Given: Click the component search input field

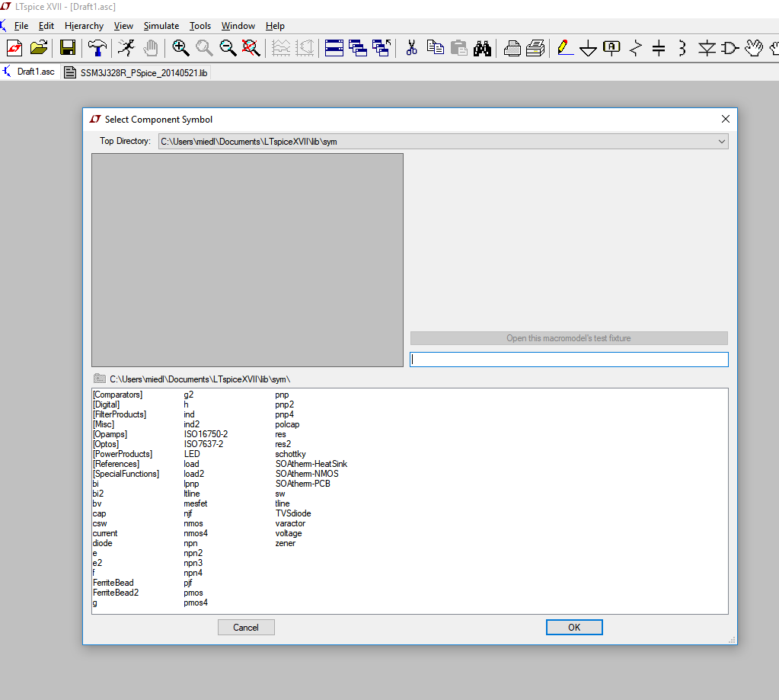Looking at the screenshot, I should tap(569, 360).
